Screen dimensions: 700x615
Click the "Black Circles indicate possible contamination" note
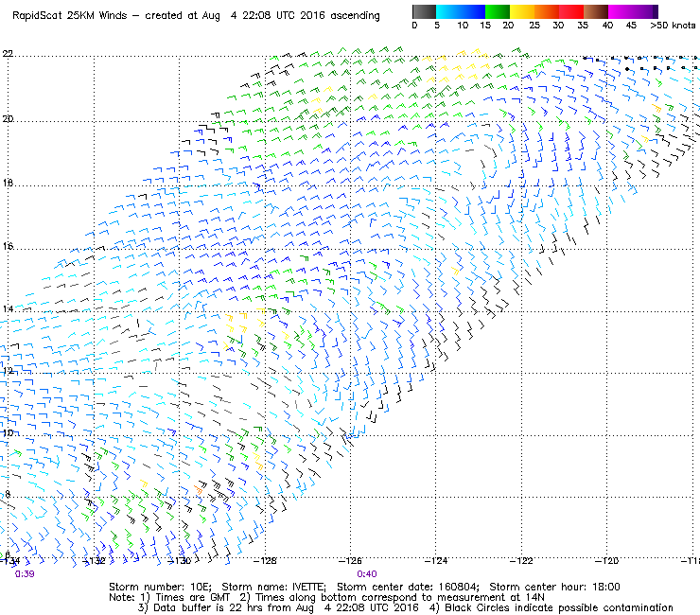coord(559,607)
